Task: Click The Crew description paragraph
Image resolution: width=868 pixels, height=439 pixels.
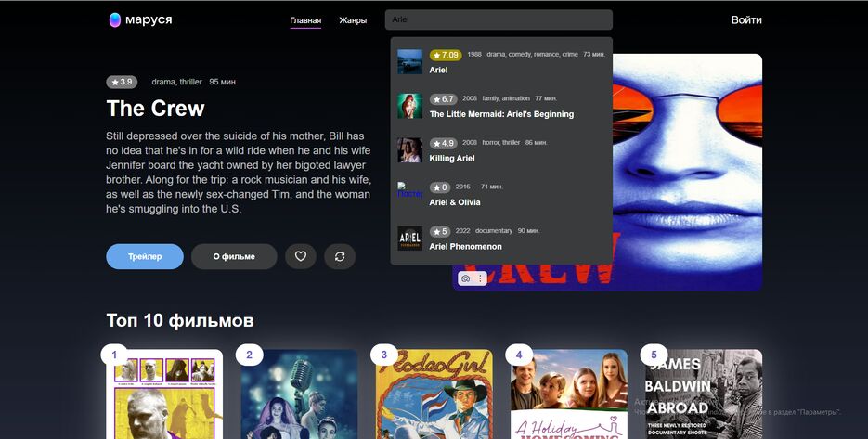Action: click(x=239, y=173)
